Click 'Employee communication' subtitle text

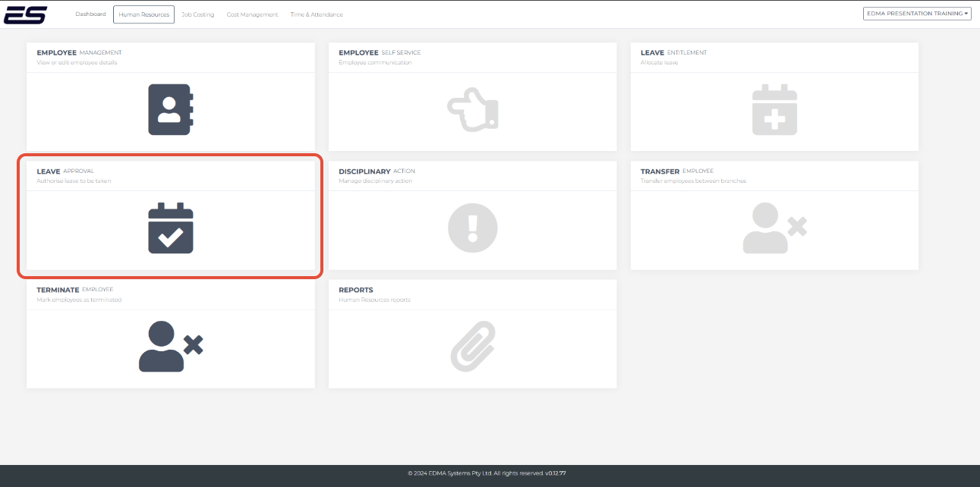point(375,63)
